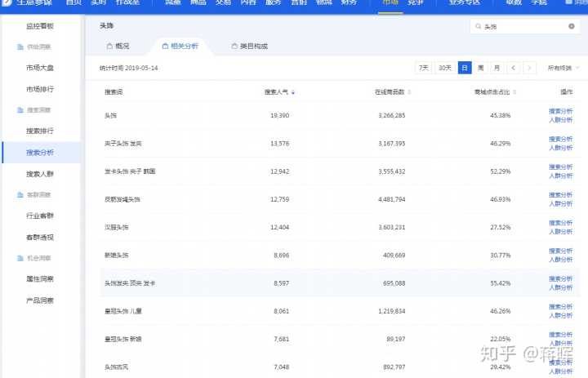Open the 所有终端 dropdown
This screenshot has height=378, width=588.
click(x=564, y=68)
